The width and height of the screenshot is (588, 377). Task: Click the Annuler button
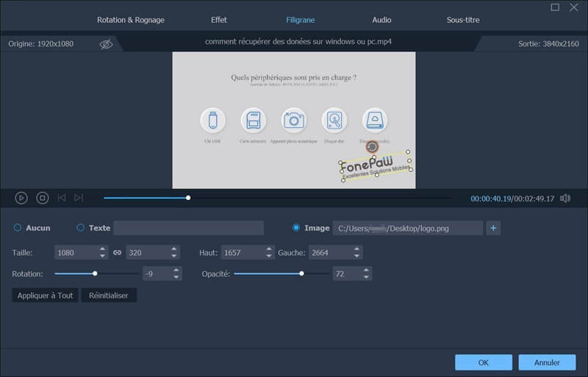tap(547, 362)
